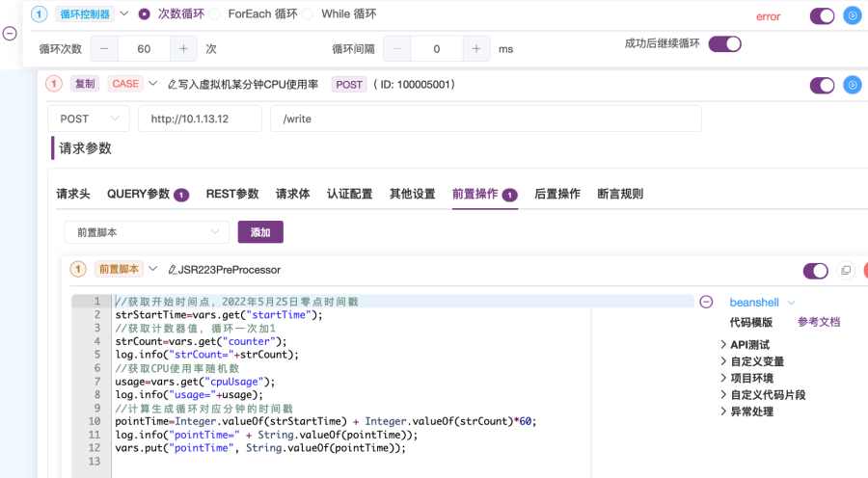Click the 前置脚本 tag label
Screen dimensions: 868x478
(x=119, y=269)
